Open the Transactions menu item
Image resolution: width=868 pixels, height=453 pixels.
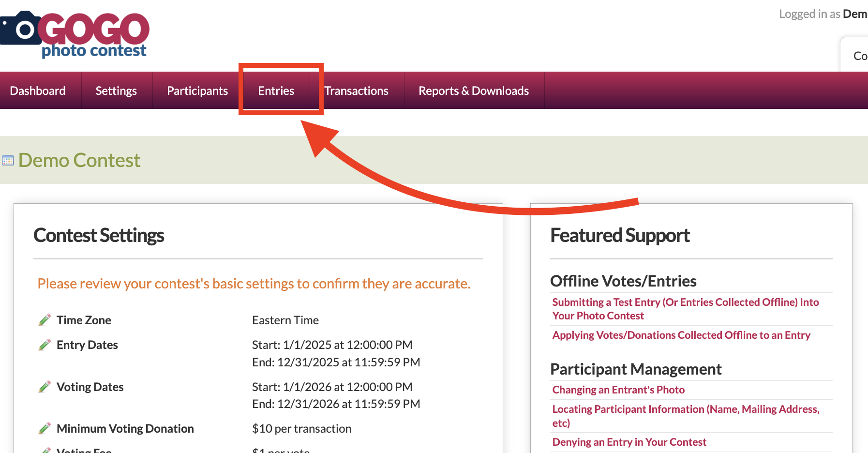[357, 91]
